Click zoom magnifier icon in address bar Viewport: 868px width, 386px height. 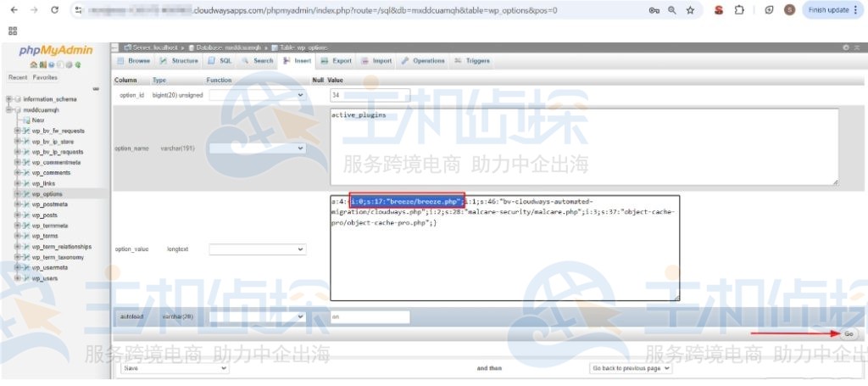[x=672, y=10]
